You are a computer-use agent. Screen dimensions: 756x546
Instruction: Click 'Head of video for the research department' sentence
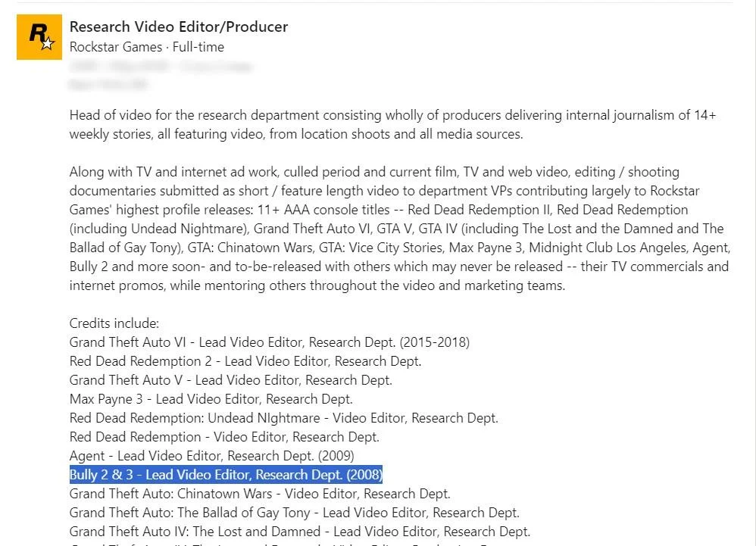pyautogui.click(x=392, y=124)
